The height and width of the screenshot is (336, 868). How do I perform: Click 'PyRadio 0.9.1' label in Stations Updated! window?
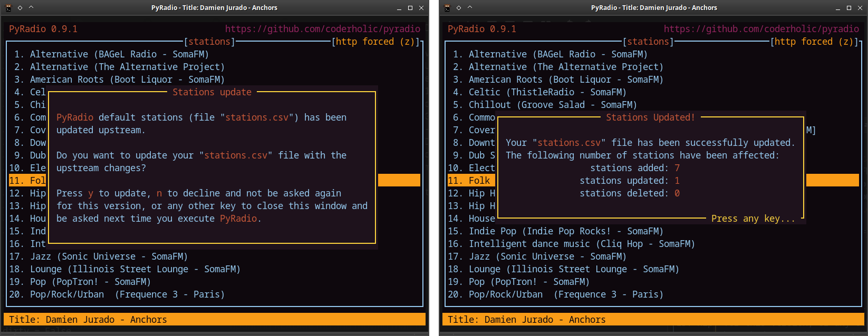482,29
